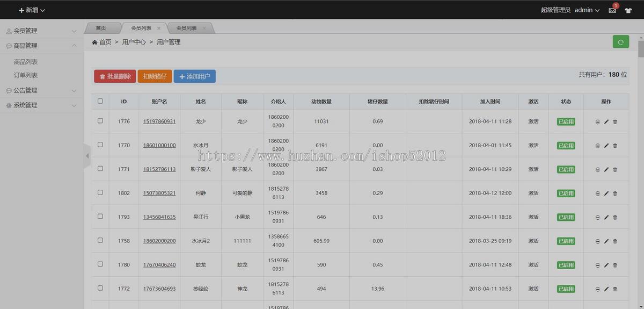Check the box for user ID 1802
The width and height of the screenshot is (644, 309).
(x=100, y=192)
